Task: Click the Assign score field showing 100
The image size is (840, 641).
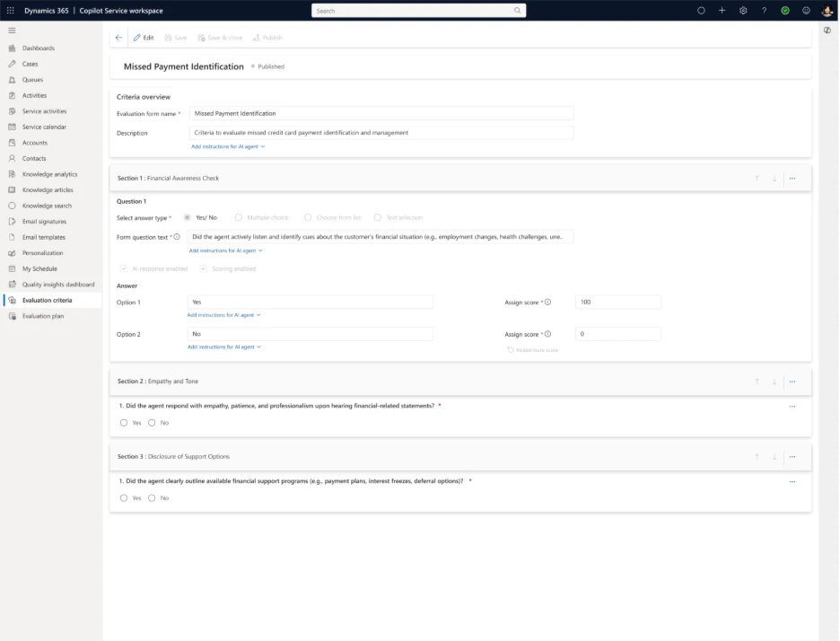Action: coord(617,302)
